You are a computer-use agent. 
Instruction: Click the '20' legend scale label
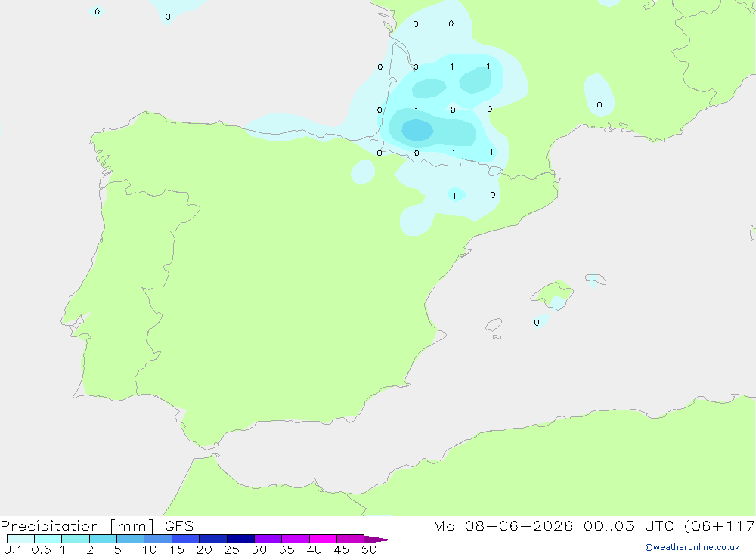pos(204,549)
